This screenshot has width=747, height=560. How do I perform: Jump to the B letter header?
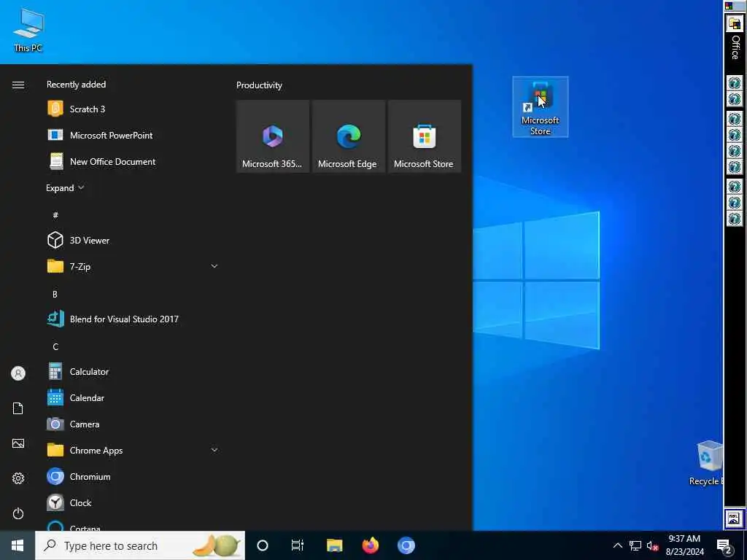[55, 295]
